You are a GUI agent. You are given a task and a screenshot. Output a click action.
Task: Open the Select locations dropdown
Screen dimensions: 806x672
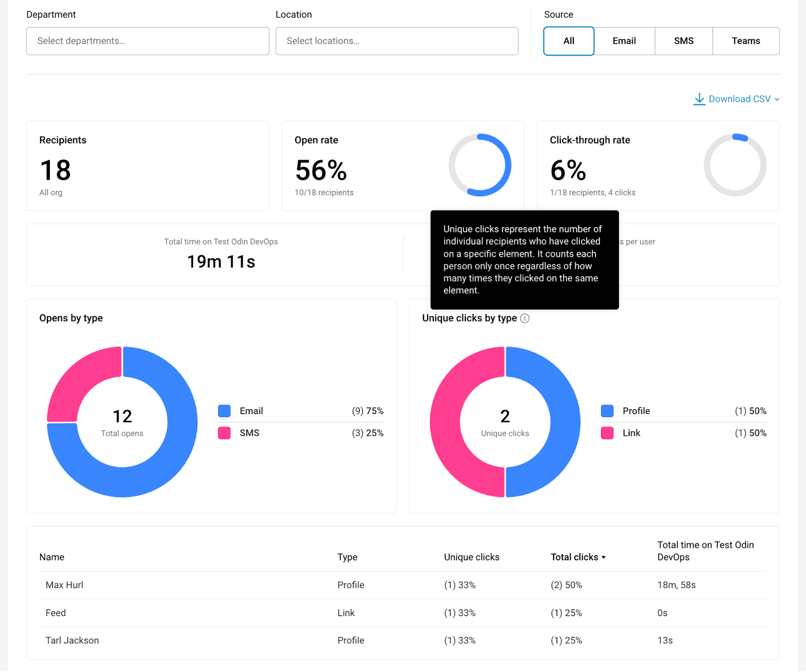point(396,41)
